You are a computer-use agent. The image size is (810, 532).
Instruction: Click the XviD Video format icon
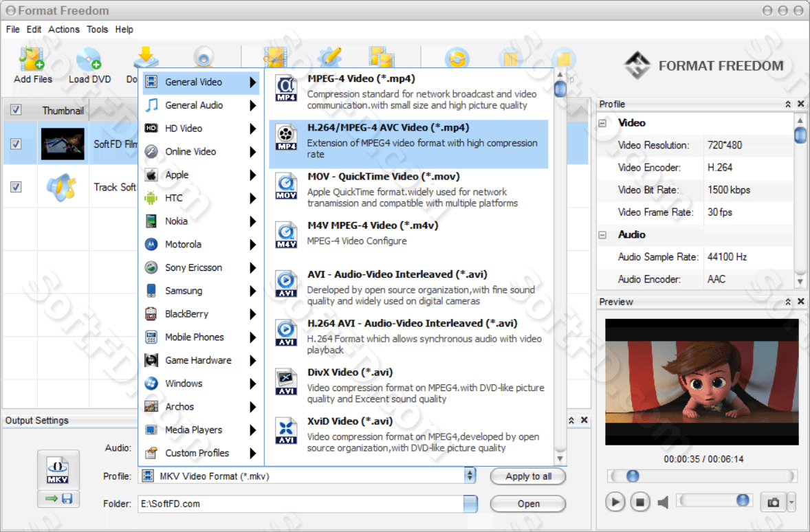[x=285, y=431]
